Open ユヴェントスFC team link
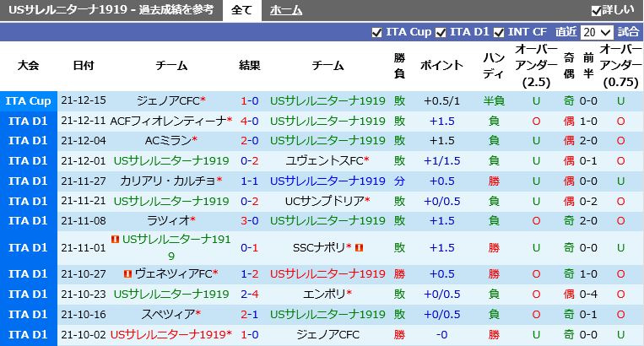 [324, 161]
